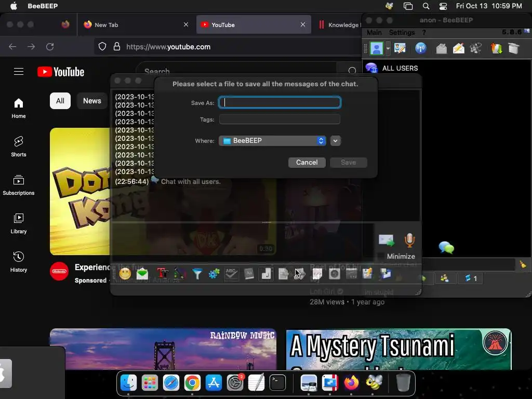The height and width of the screenshot is (399, 532).
Task: Close the YouTube browser tab
Action: pyautogui.click(x=303, y=24)
